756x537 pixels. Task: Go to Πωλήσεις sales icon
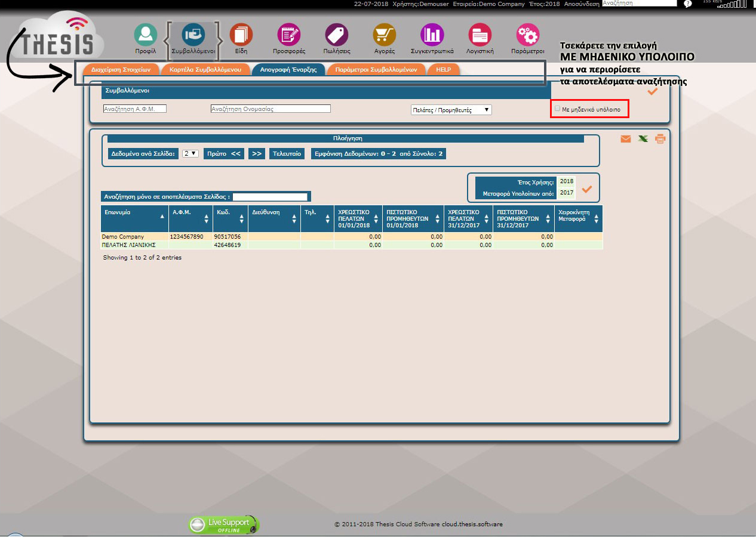[337, 35]
